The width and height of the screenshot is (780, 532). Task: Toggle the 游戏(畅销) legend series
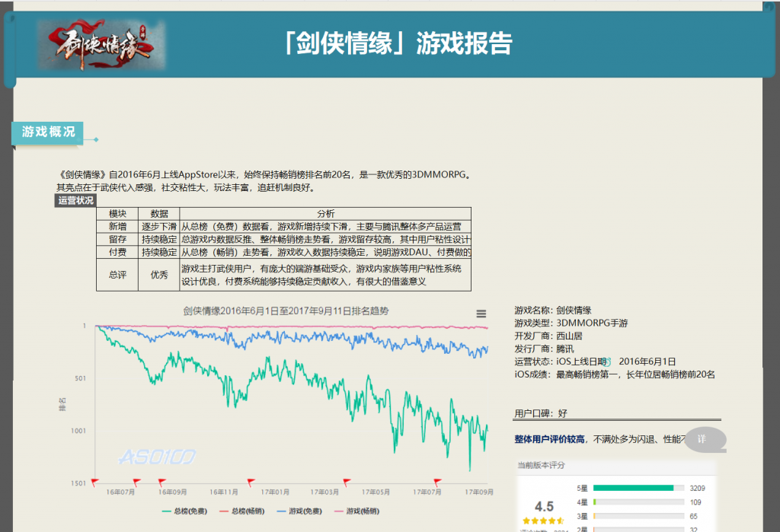point(357,511)
